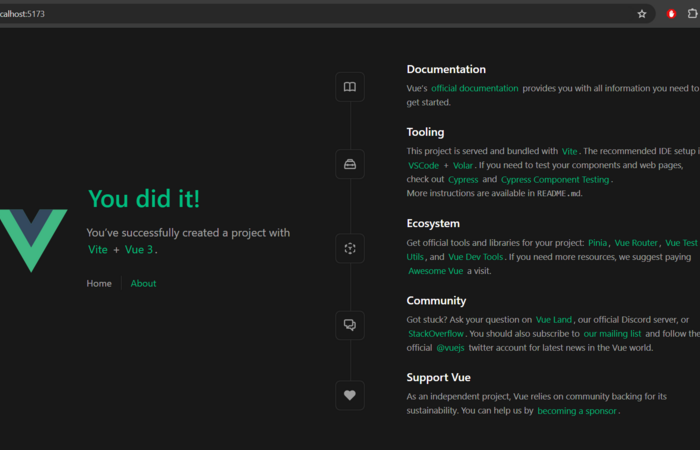Click the Tooling toolbox icon
The image size is (700, 450).
(x=350, y=164)
